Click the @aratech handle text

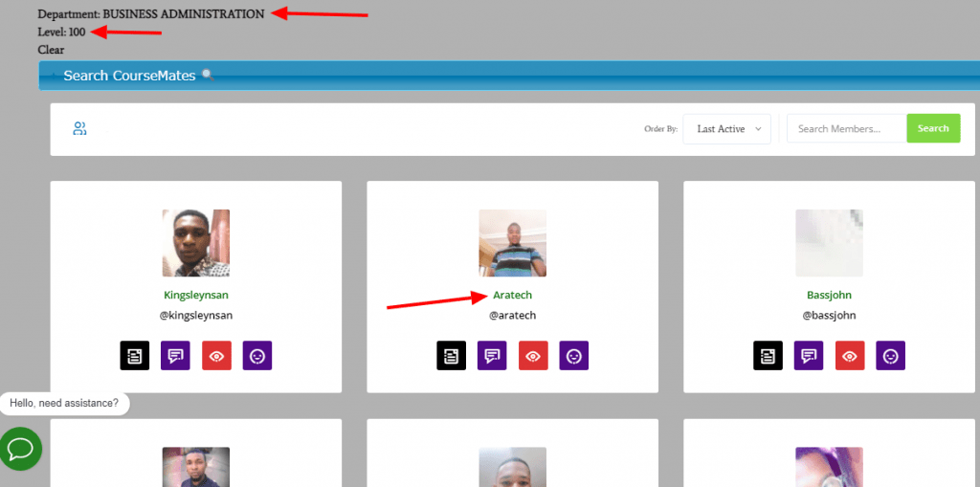pos(513,316)
